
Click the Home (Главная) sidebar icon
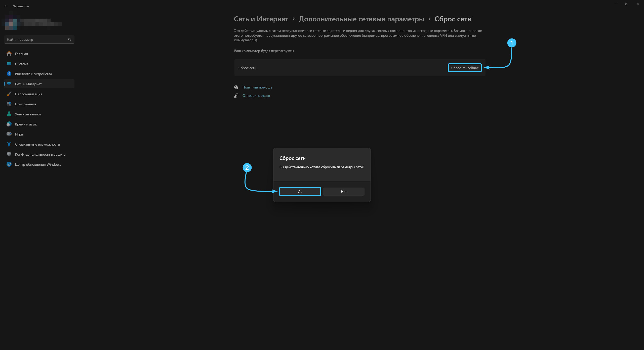pos(9,54)
